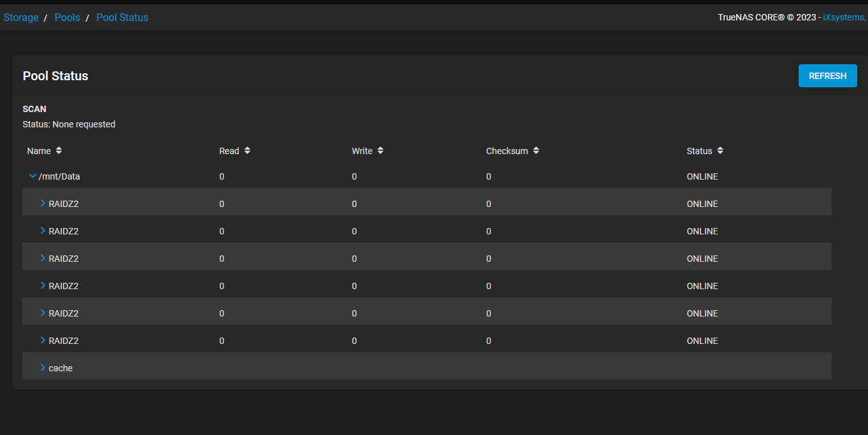Expand the cache vdev group
The image size is (868, 435).
(x=43, y=367)
